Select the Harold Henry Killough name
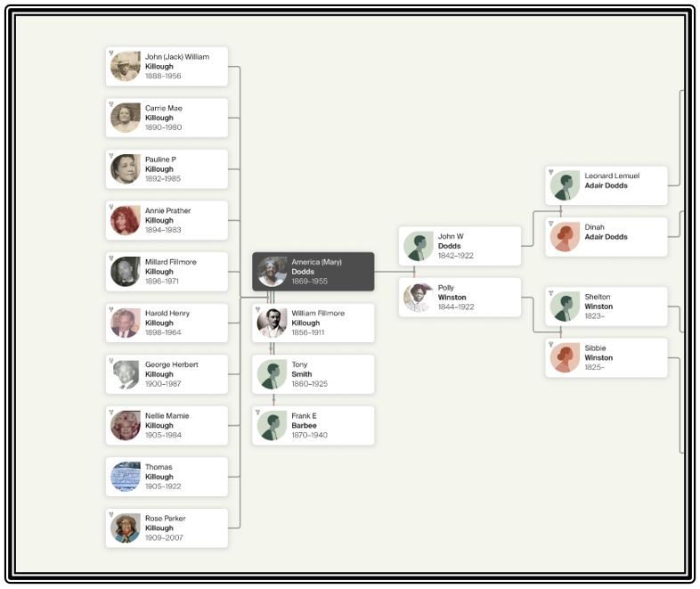 pos(169,318)
